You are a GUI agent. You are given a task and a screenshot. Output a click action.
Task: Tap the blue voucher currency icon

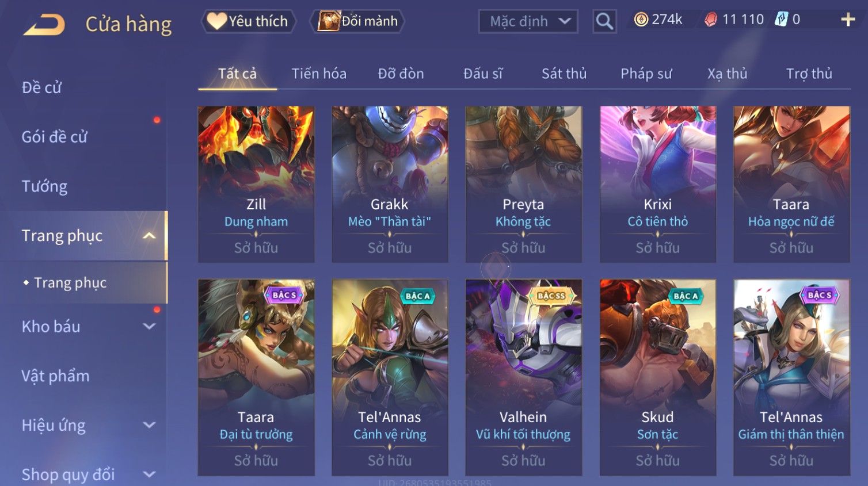[781, 20]
